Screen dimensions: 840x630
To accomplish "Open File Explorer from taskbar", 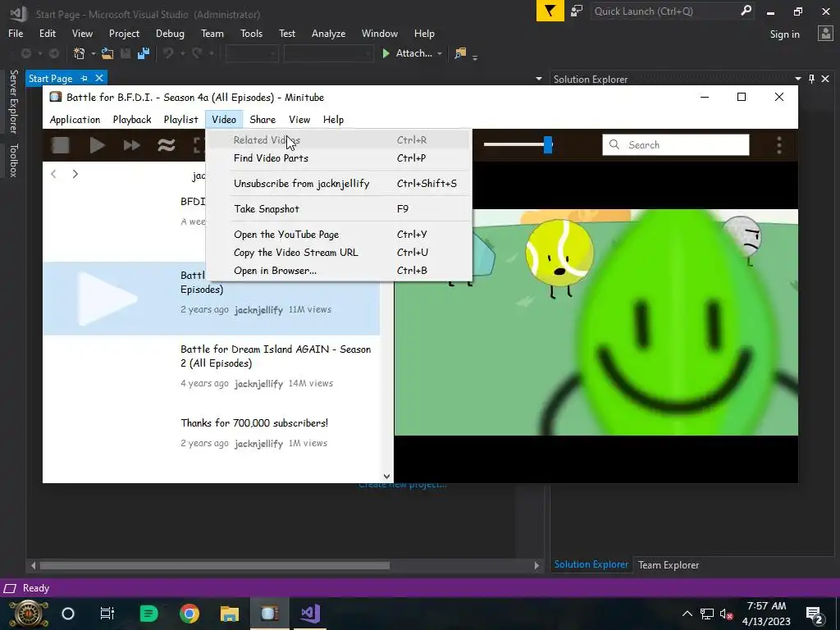I will [230, 614].
